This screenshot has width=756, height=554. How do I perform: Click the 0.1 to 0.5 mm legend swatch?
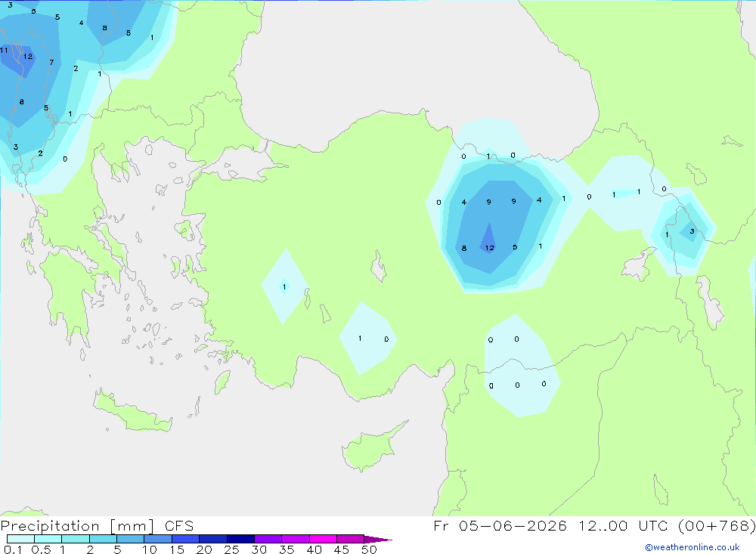point(20,539)
